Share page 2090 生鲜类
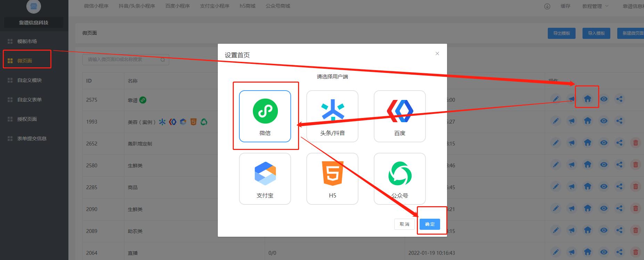This screenshot has width=644, height=260. pos(619,208)
